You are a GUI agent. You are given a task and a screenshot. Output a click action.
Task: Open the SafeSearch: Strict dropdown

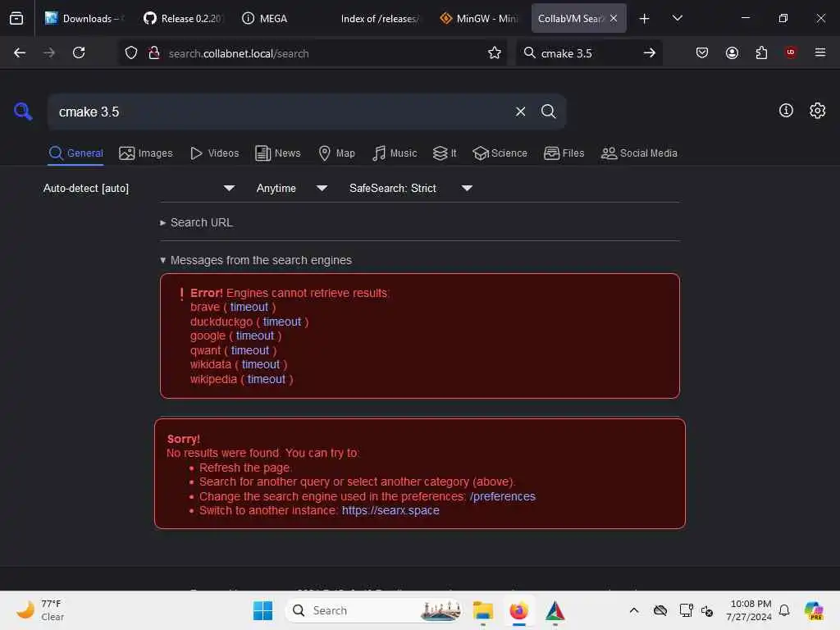(410, 188)
